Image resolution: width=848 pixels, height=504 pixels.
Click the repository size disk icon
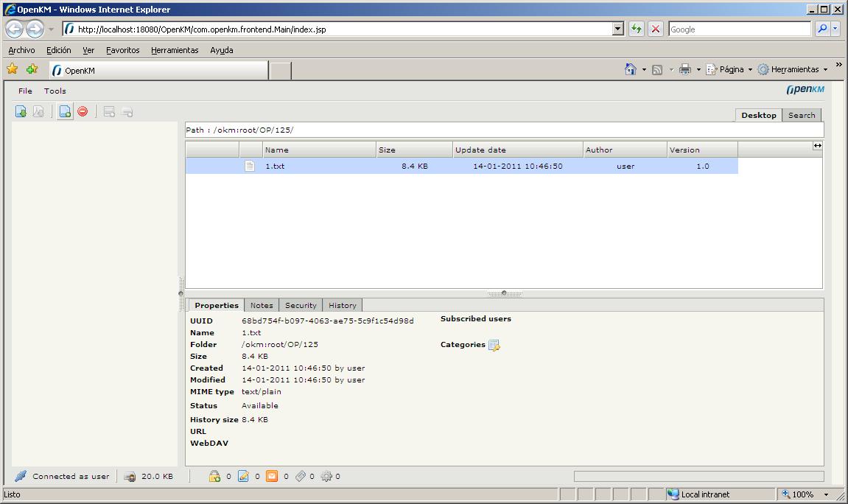pyautogui.click(x=130, y=477)
